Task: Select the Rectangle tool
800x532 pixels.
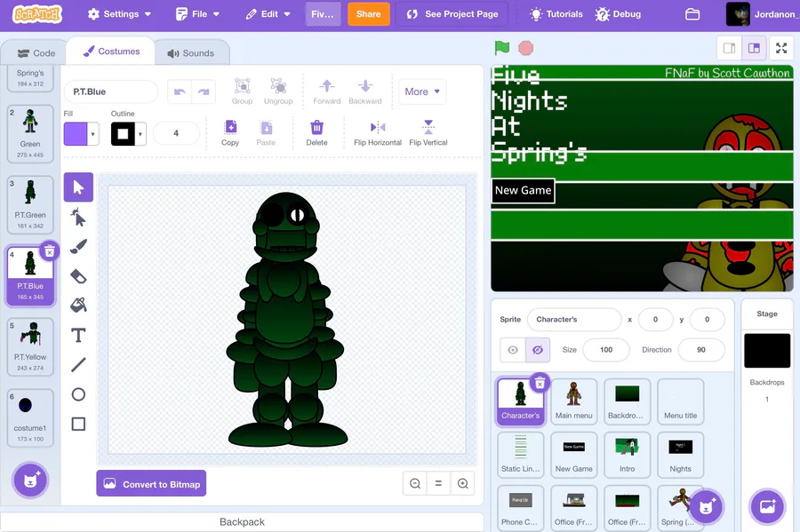Action: click(x=78, y=424)
